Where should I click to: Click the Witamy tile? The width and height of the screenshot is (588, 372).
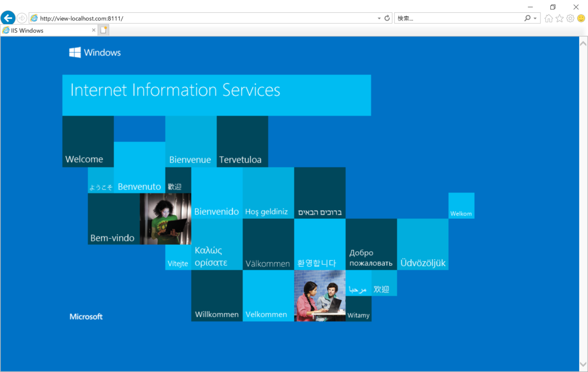(358, 308)
